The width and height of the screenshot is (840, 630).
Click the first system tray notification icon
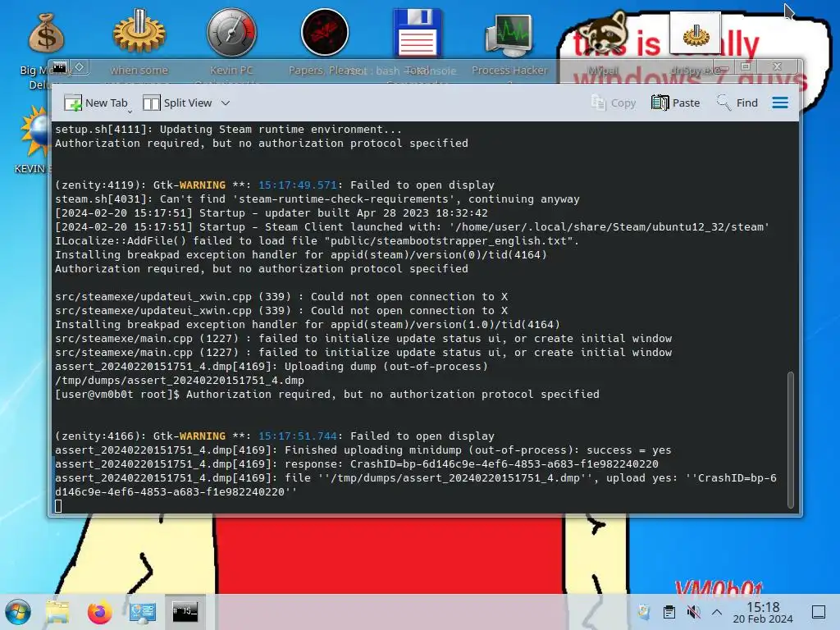click(x=645, y=612)
